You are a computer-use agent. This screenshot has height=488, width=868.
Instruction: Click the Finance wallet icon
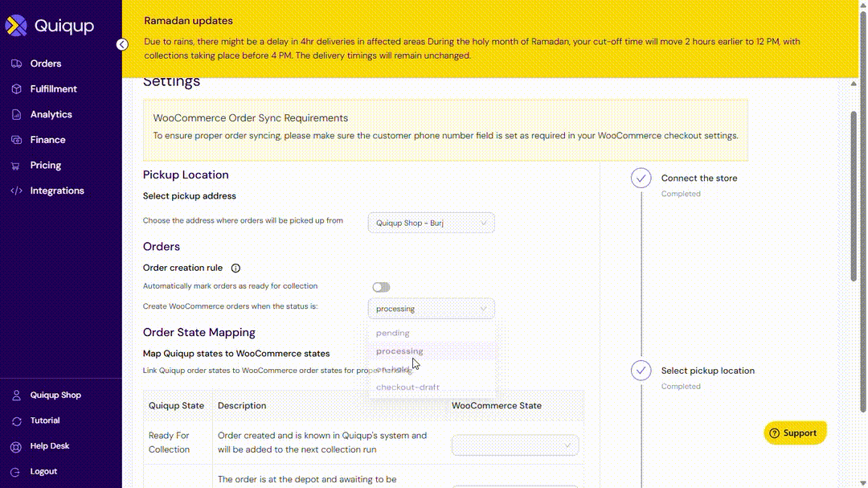pyautogui.click(x=16, y=140)
